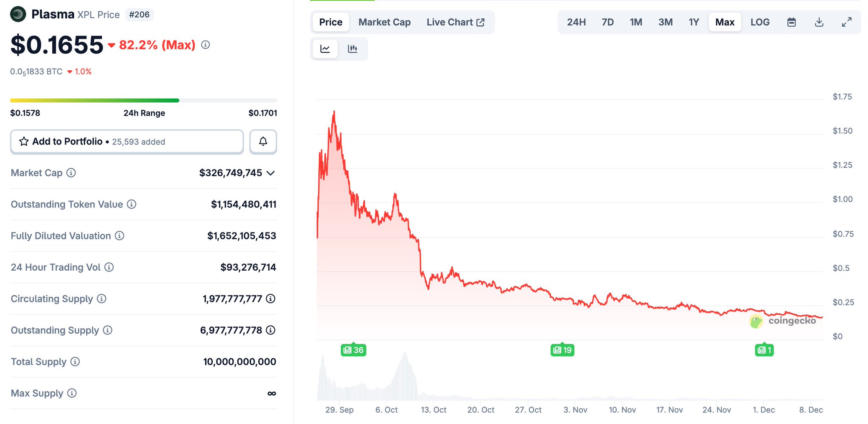
Task: Click info icon next to Max Supply
Action: 72,393
